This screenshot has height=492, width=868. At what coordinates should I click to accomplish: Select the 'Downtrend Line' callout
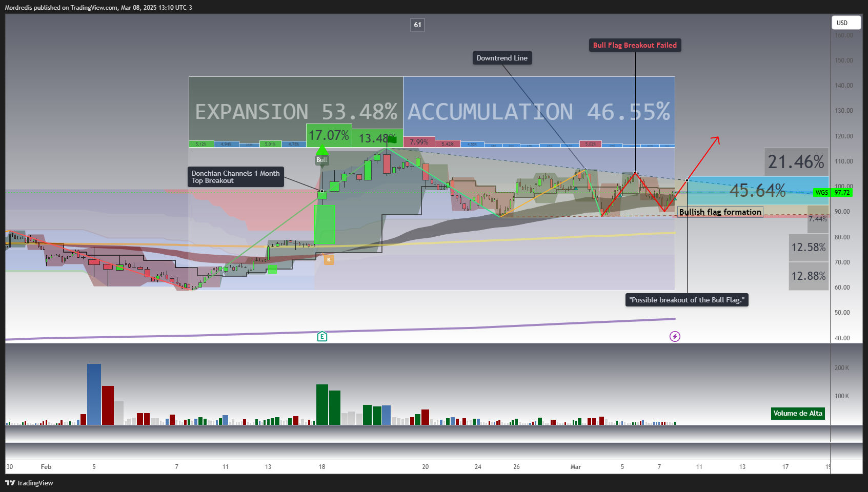click(502, 58)
